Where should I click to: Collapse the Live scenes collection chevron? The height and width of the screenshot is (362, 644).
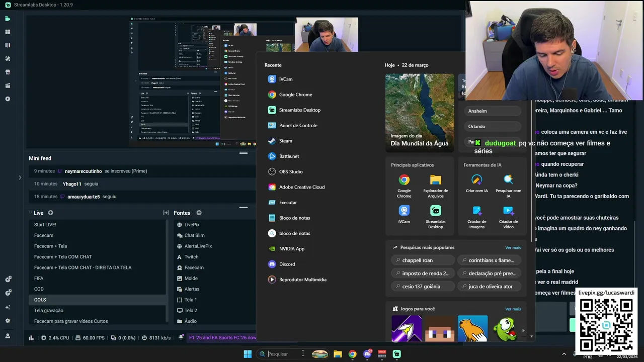30,213
